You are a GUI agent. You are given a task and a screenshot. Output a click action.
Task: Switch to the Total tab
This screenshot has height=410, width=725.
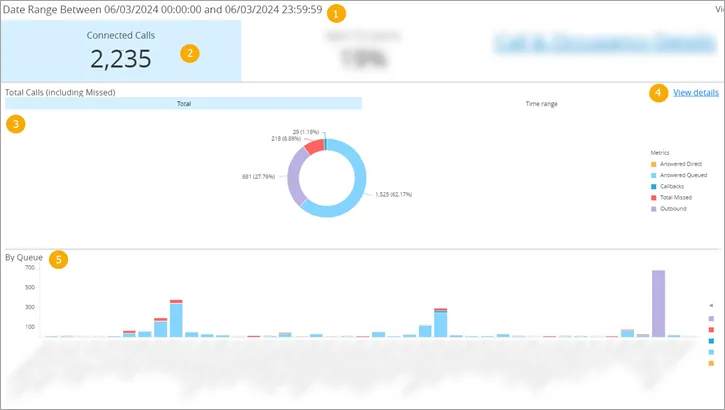(x=184, y=104)
